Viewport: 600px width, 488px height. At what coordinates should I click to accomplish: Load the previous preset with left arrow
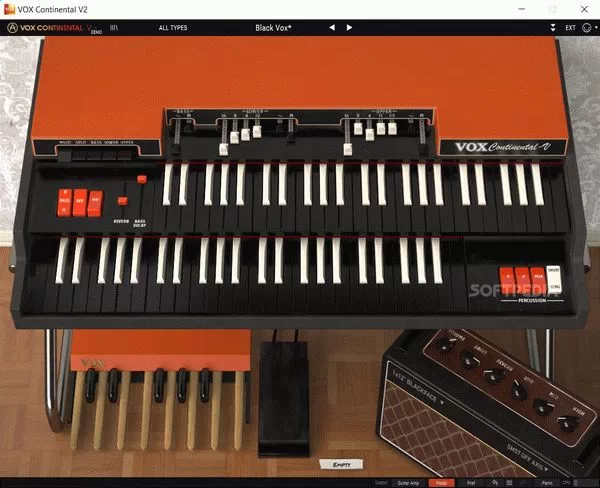click(x=332, y=28)
